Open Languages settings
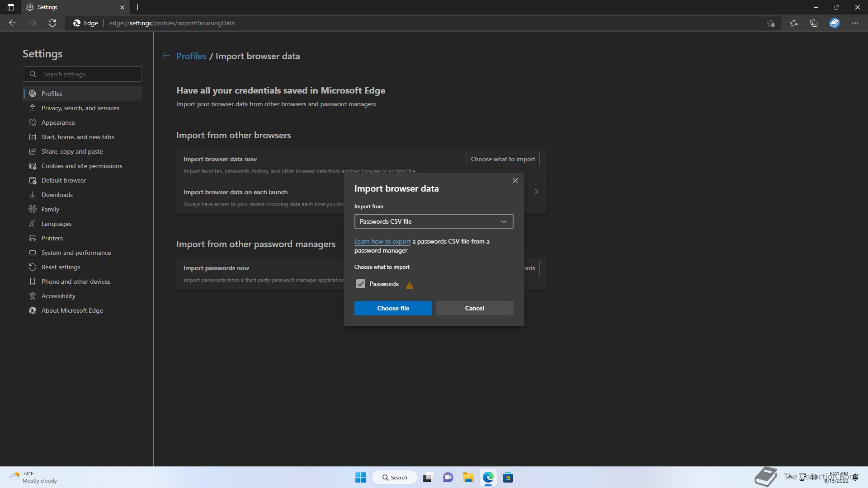 82,224
